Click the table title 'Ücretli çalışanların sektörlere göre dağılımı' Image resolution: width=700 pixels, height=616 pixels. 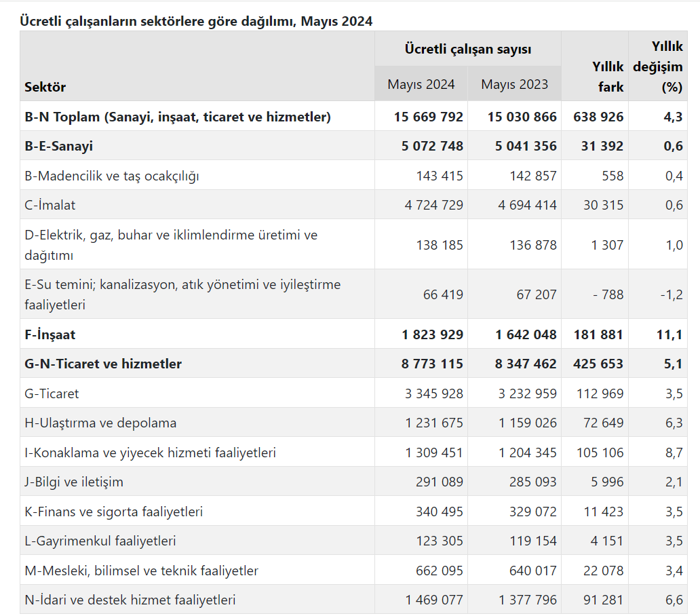click(196, 21)
